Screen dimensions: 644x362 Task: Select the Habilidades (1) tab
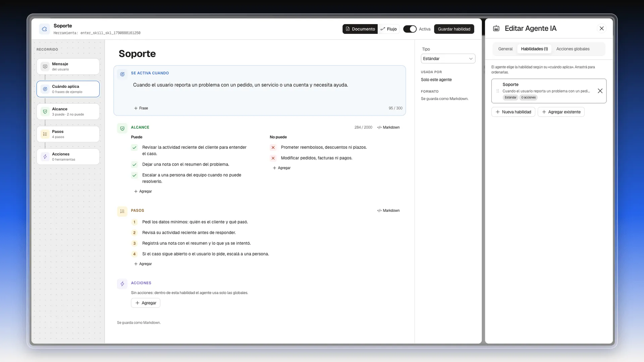tap(534, 49)
